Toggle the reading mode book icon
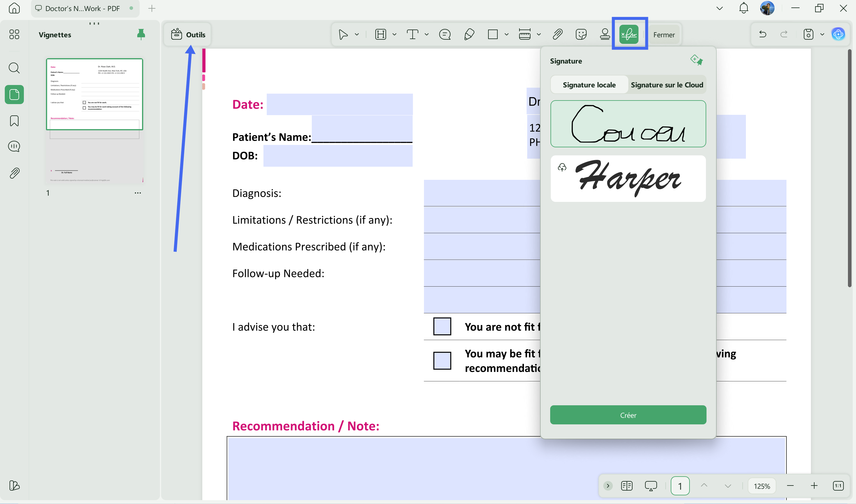Screen dimensions: 856x504 click(x=627, y=486)
